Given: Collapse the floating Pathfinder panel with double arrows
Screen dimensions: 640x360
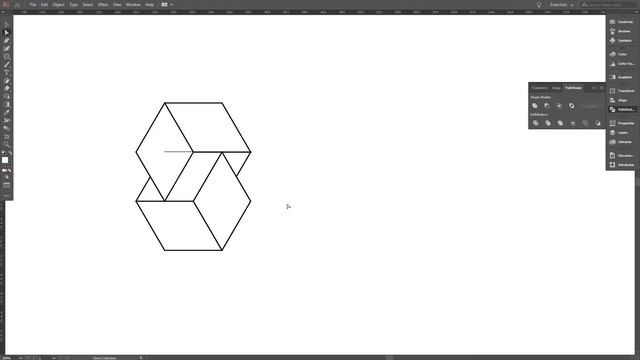Looking at the screenshot, I should [x=593, y=88].
